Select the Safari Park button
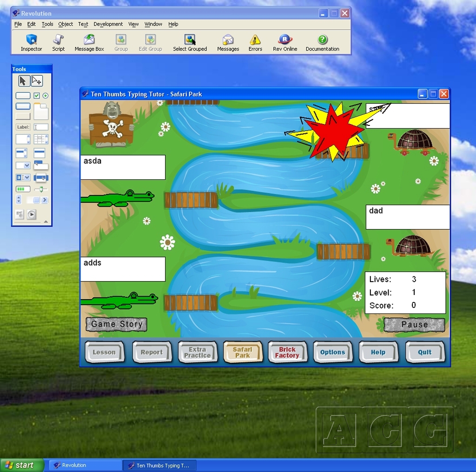Screen dimensions: 476x472 [x=243, y=352]
